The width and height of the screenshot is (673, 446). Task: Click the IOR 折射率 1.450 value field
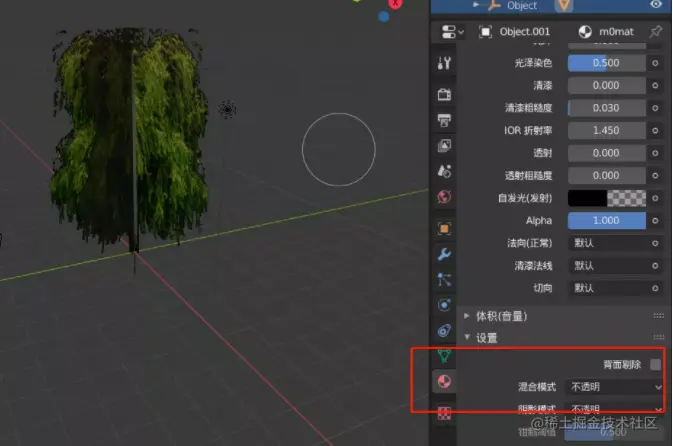(x=607, y=130)
